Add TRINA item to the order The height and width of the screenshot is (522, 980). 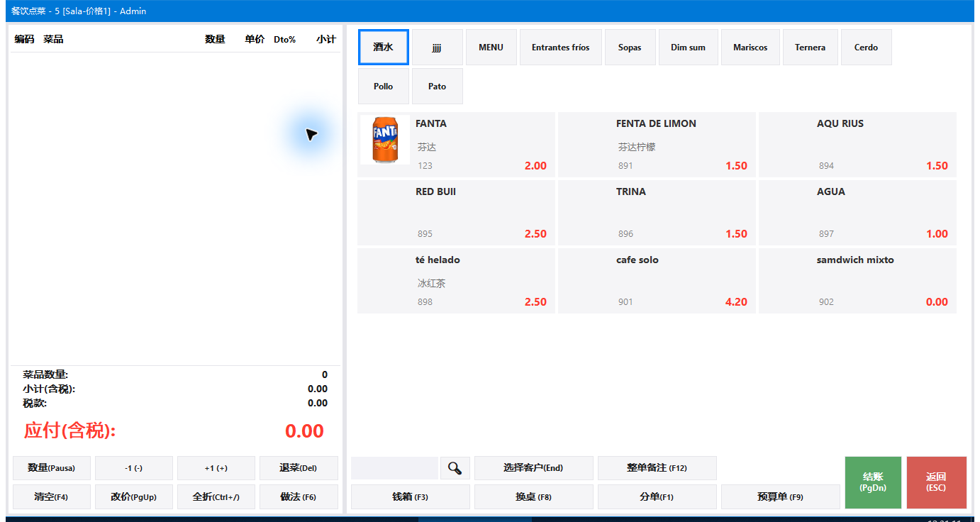[657, 213]
